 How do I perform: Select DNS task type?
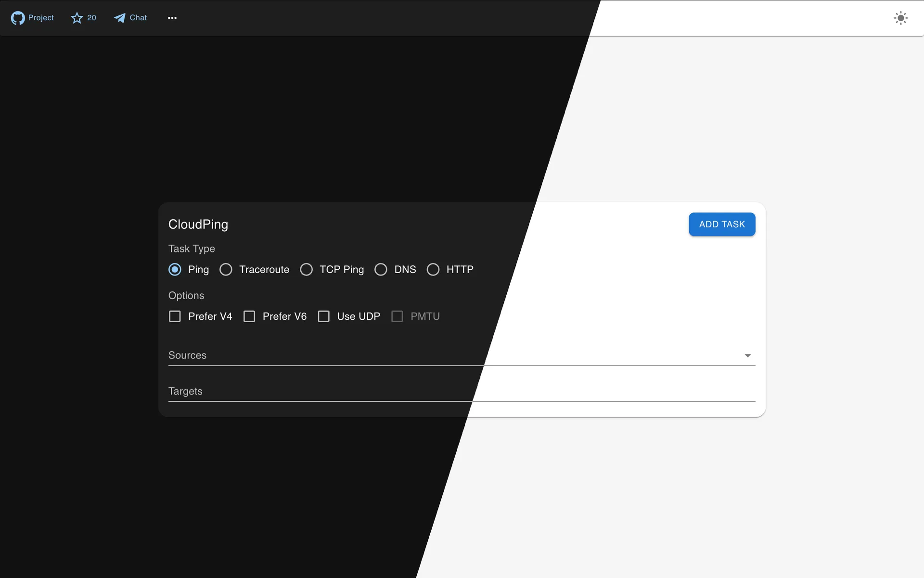pos(381,269)
